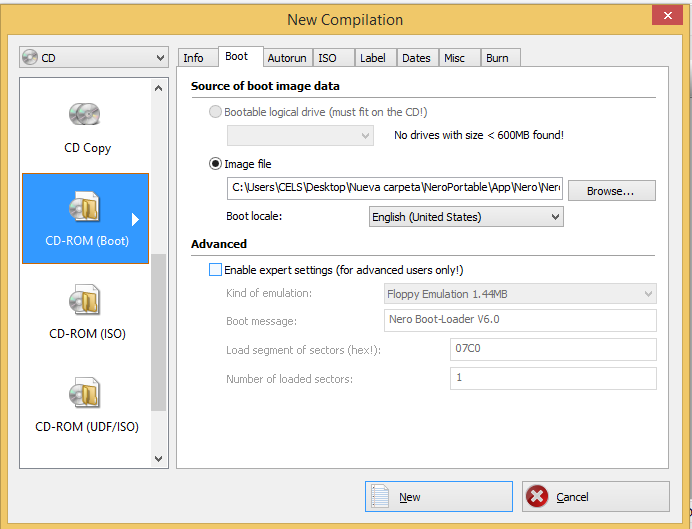
Task: Select the Image file radio button
Action: tap(215, 164)
